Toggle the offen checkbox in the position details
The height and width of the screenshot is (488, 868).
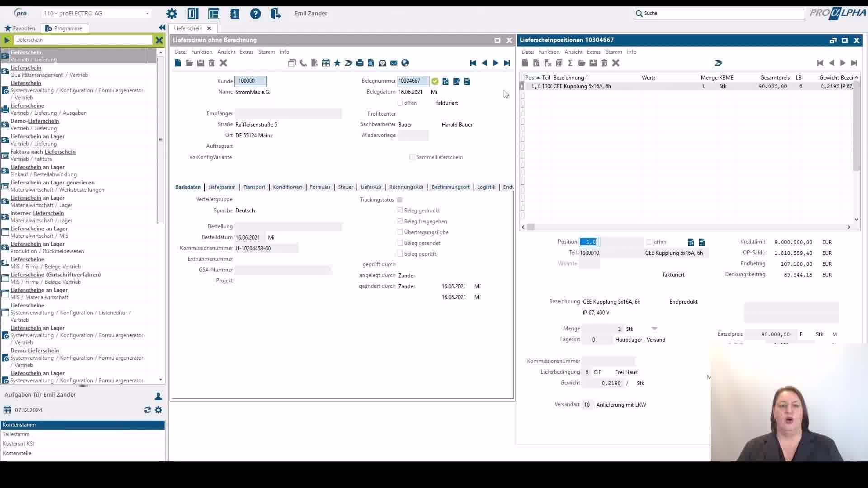coord(649,242)
